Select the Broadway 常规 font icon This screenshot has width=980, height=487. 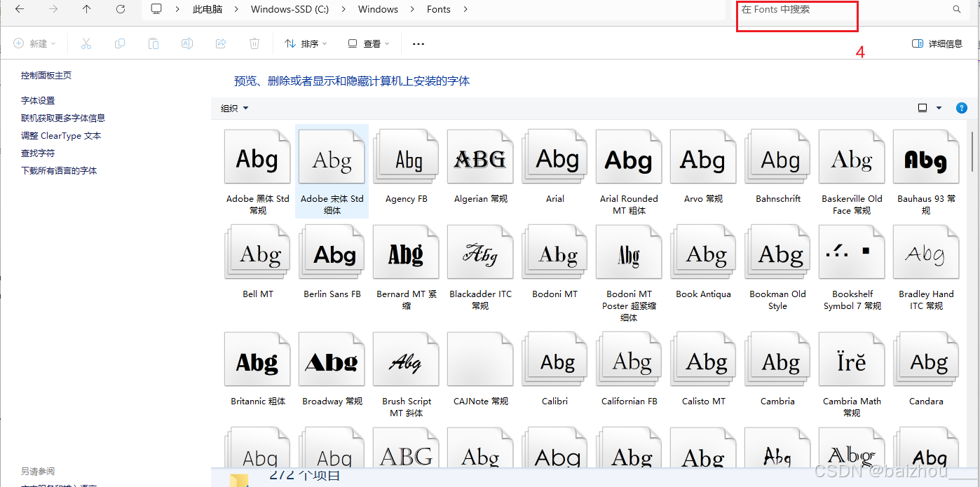coord(332,361)
